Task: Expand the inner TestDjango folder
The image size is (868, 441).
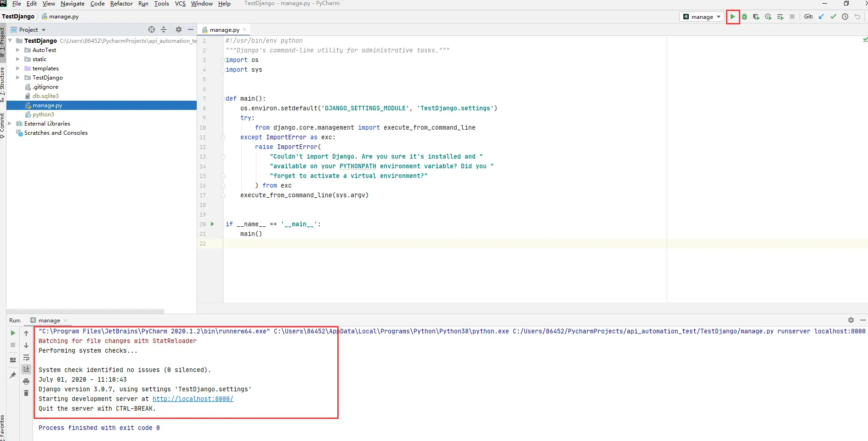Action: 18,77
